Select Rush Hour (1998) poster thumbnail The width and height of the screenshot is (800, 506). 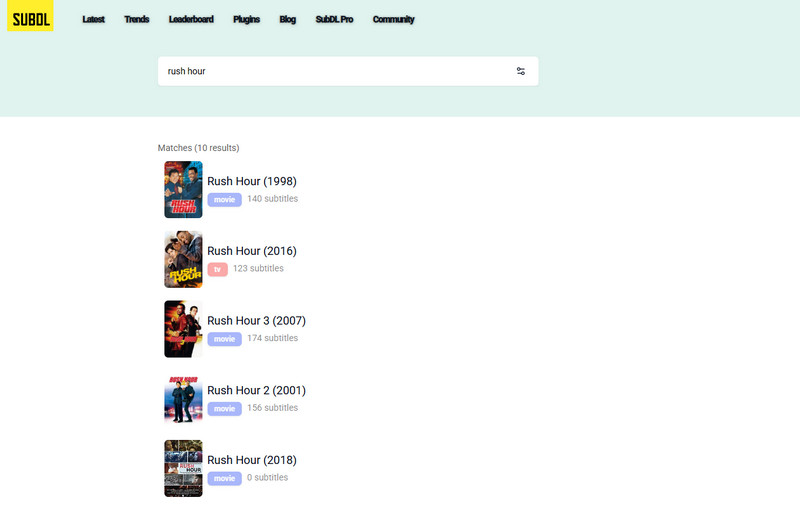coord(183,190)
